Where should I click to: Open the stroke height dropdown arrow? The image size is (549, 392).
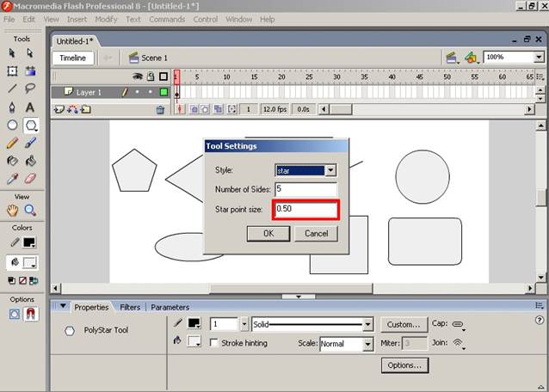click(244, 324)
